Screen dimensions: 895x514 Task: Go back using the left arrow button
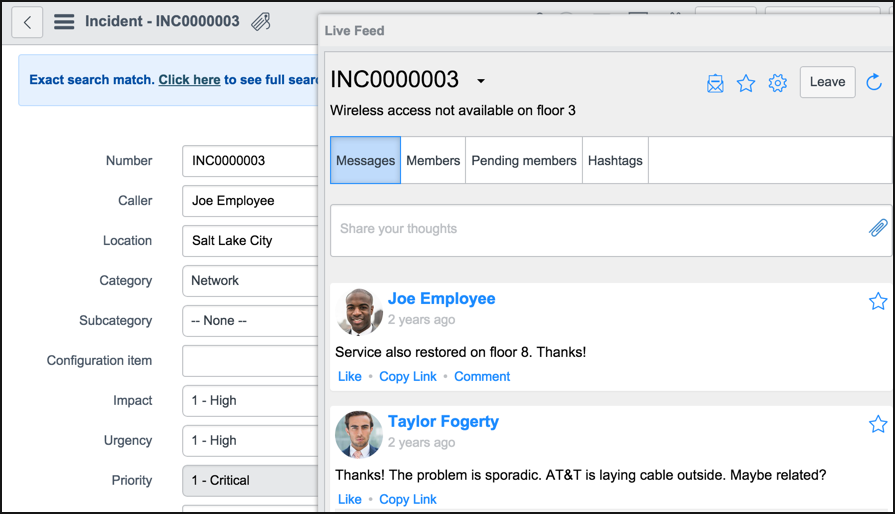coord(27,23)
